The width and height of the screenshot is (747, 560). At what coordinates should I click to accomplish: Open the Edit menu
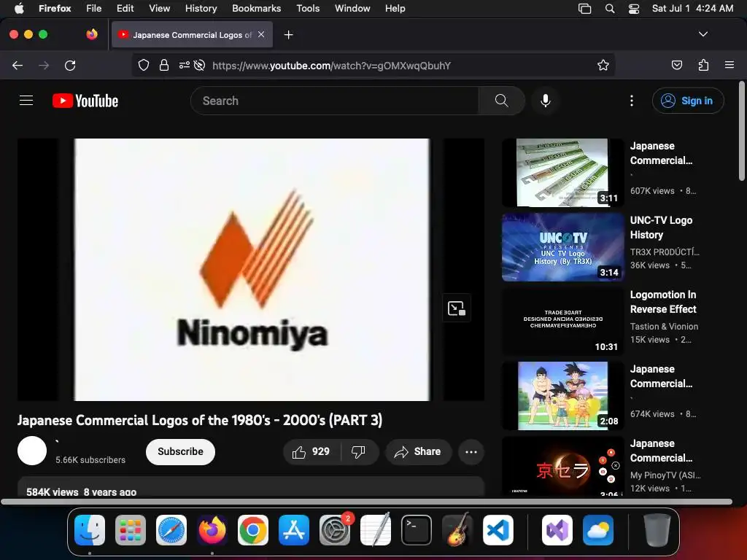coord(125,9)
